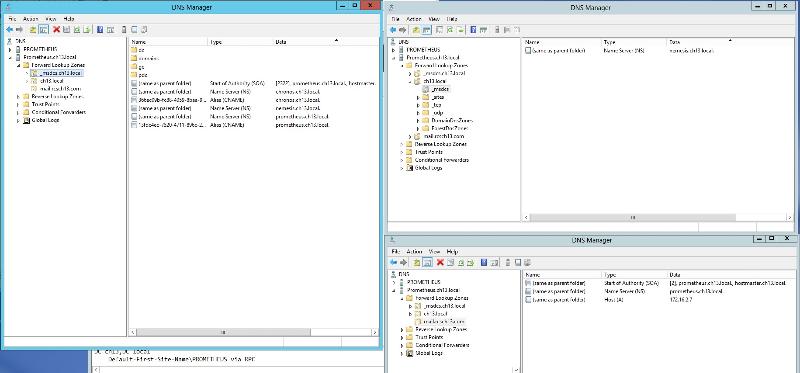This screenshot has height=373, width=800.
Task: Click Back arrow in top-right DNS Manager toolbar
Action: [x=394, y=30]
